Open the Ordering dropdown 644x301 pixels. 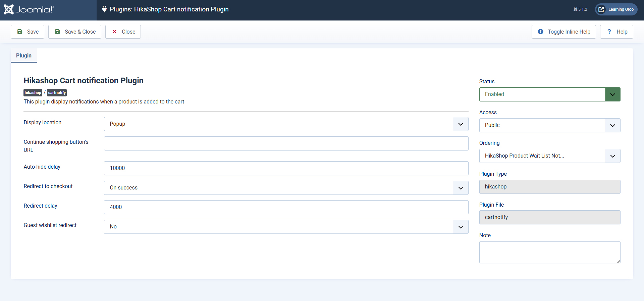(550, 156)
